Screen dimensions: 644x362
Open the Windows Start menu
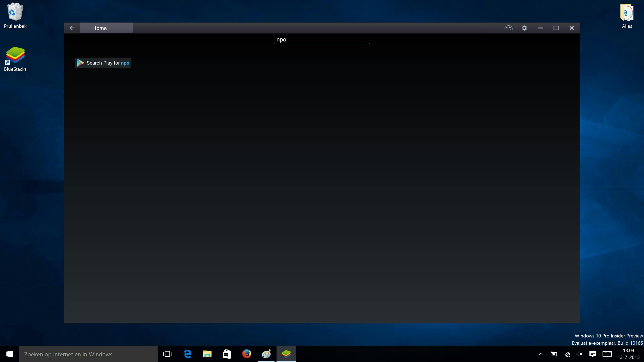[x=9, y=354]
